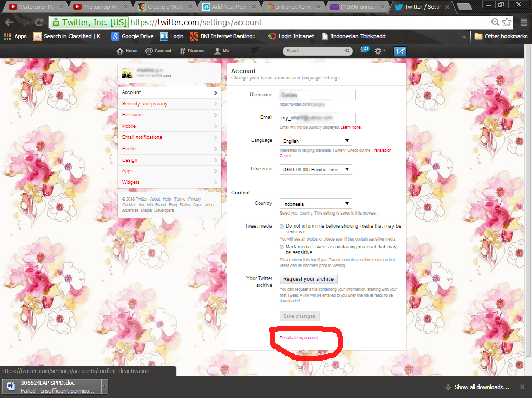Switch to the Photoshop Wa YouTube tab
Image resolution: width=532 pixels, height=399 pixels.
100,6
